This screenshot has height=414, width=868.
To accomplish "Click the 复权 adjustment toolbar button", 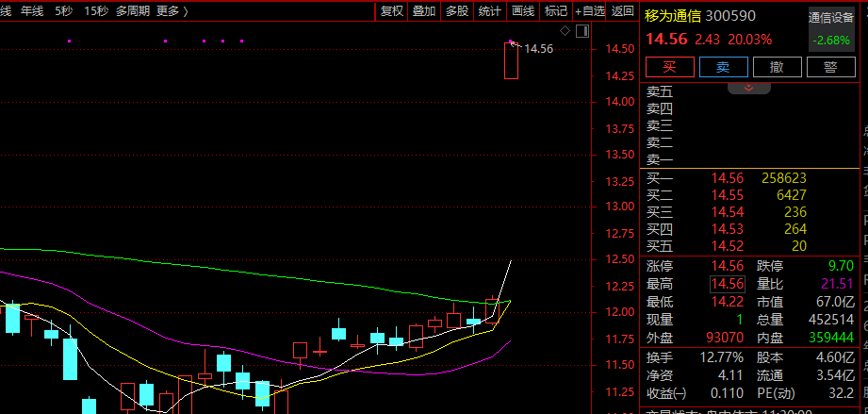I will (x=391, y=11).
